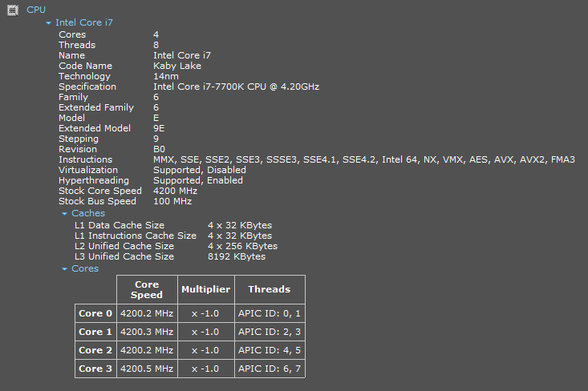Image resolution: width=588 pixels, height=391 pixels.
Task: Select the Caches tree label
Action: coord(88,214)
